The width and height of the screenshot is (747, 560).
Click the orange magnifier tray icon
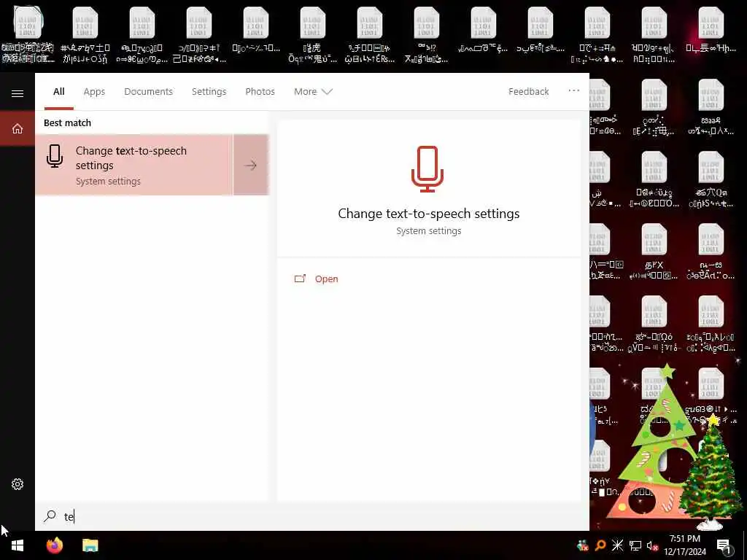(600, 545)
